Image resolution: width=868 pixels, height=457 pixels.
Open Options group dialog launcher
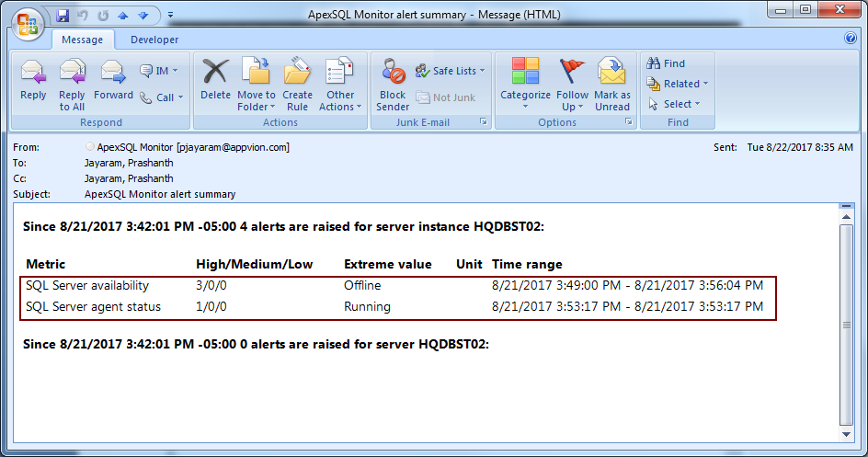628,121
